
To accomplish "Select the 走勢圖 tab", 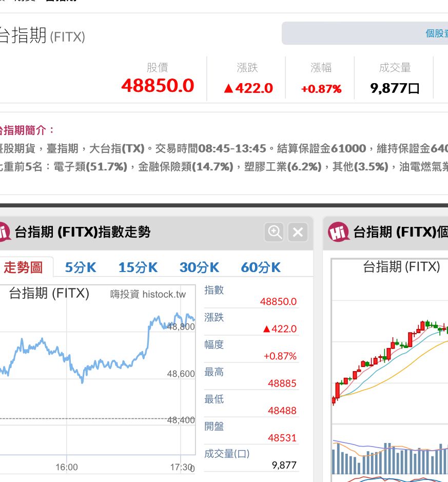I will [24, 267].
